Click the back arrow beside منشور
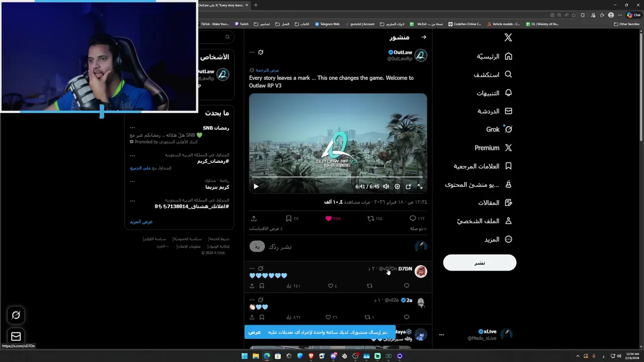 click(x=424, y=37)
